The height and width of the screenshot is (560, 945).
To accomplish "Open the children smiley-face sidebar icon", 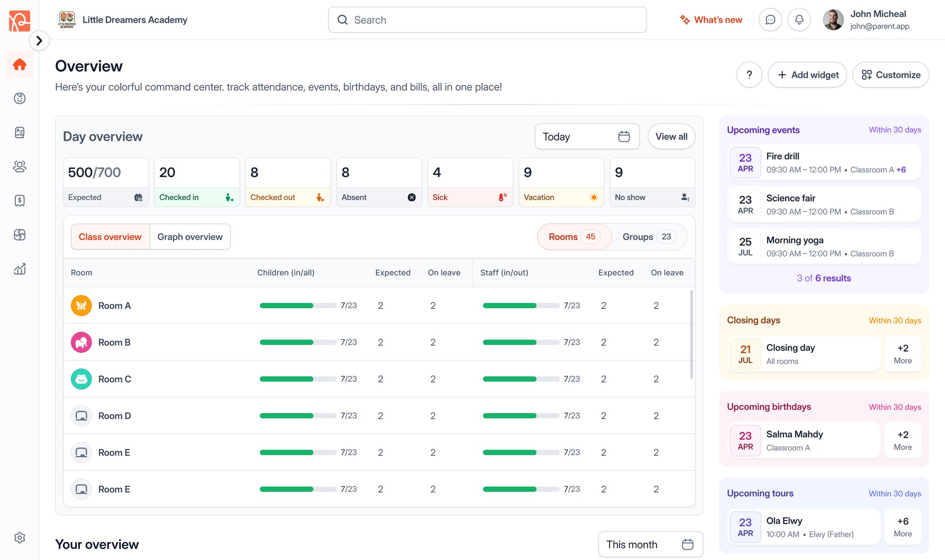I will point(19,98).
